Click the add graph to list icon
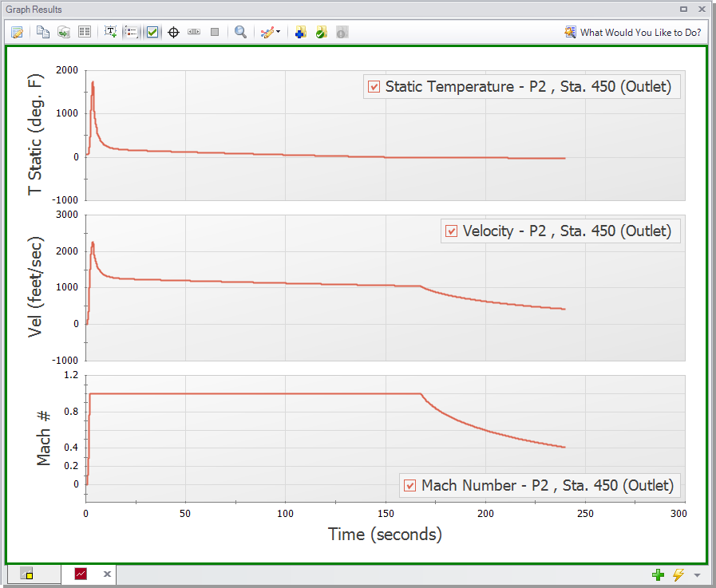The width and height of the screenshot is (716, 588). 301,33
